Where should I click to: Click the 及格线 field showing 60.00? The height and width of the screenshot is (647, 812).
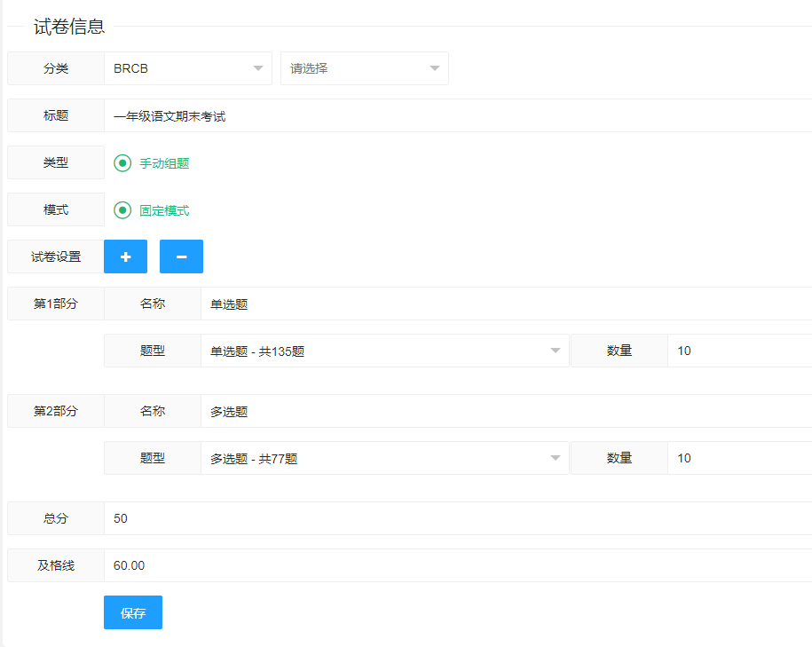click(457, 565)
